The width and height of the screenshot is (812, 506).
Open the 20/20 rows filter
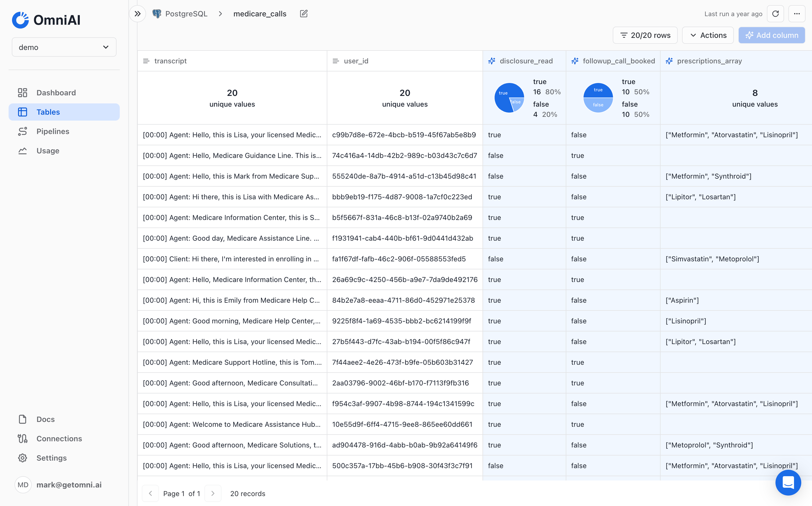click(x=645, y=35)
